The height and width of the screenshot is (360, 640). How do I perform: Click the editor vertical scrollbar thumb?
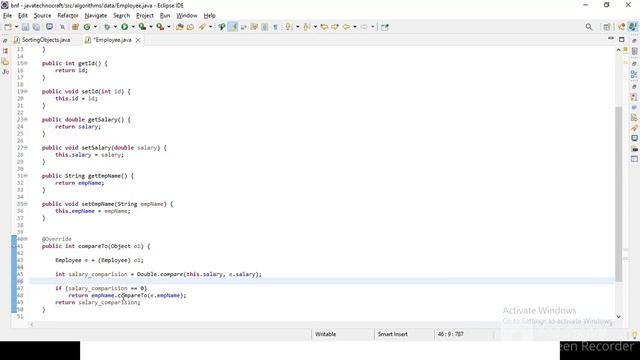618,194
